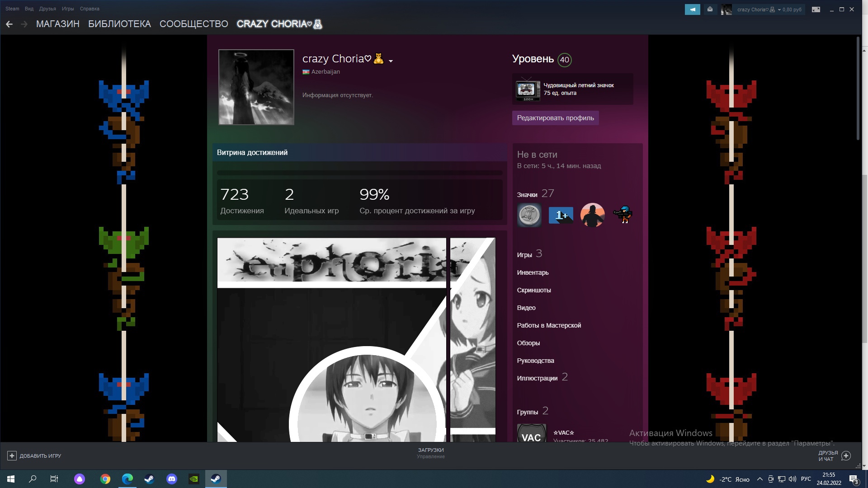Click the Уровень level heading

(x=533, y=59)
